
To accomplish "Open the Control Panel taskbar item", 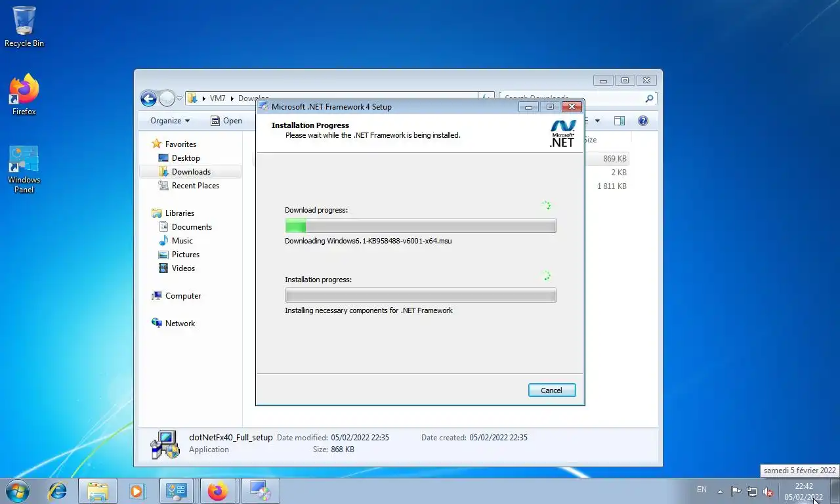I will point(178,491).
